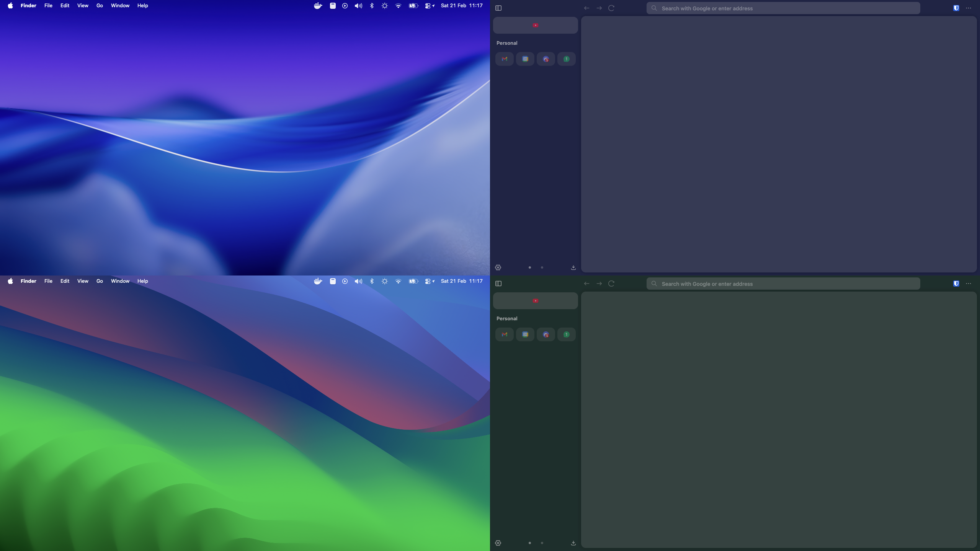Toggle the sidebar panel icon in the blue browser
The image size is (980, 551).
[498, 8]
